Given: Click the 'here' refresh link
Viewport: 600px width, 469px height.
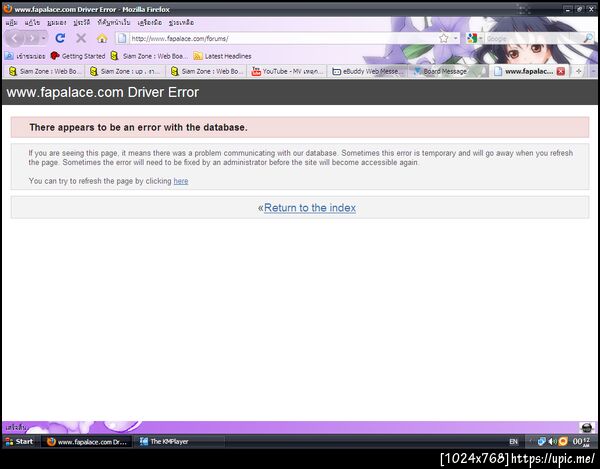Looking at the screenshot, I should pyautogui.click(x=181, y=181).
